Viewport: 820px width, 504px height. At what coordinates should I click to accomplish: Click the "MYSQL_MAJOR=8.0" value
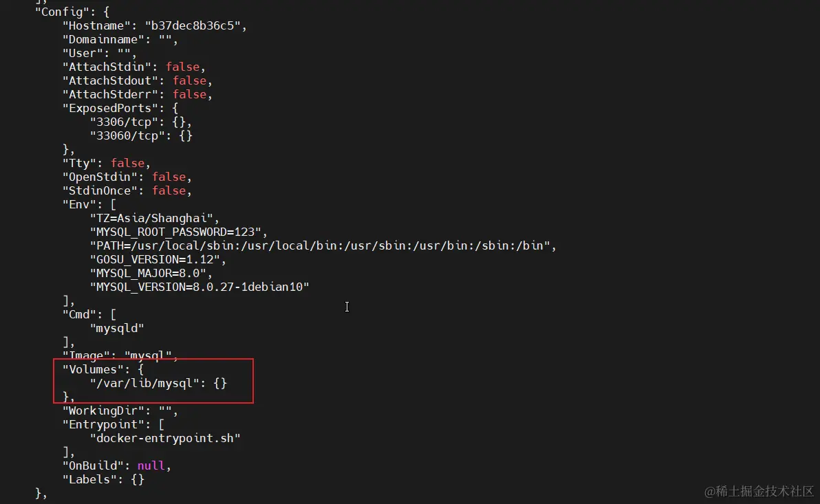(147, 274)
